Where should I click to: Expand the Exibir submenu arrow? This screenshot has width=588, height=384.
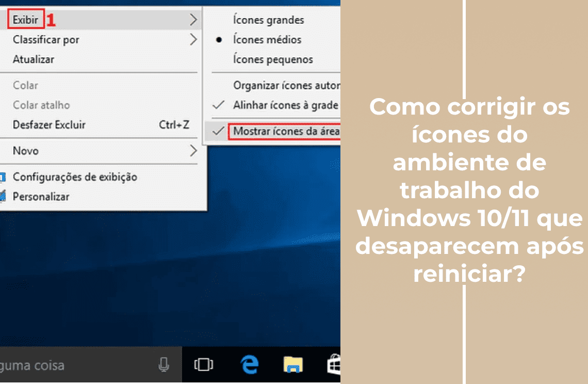click(194, 19)
